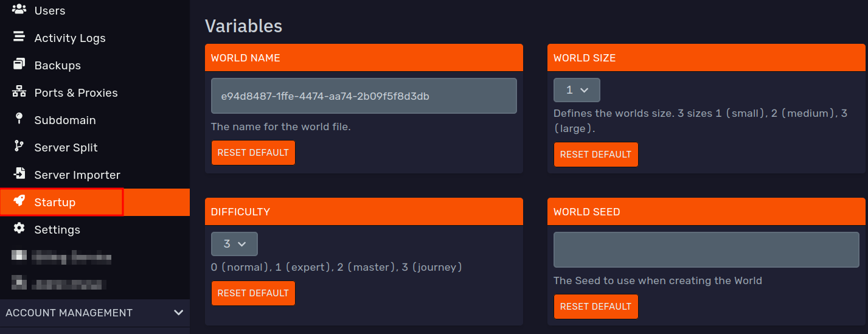Click the Server Split branch icon
The height and width of the screenshot is (334, 868).
[19, 147]
